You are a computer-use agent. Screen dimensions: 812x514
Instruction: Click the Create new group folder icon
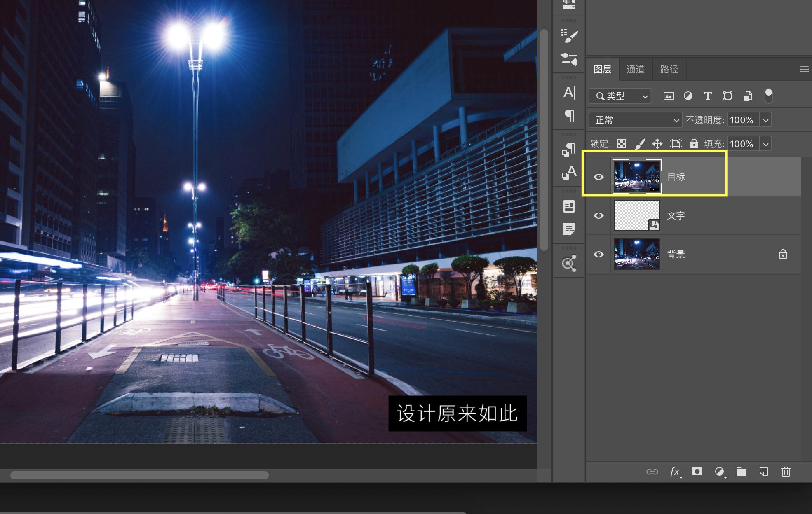click(742, 472)
